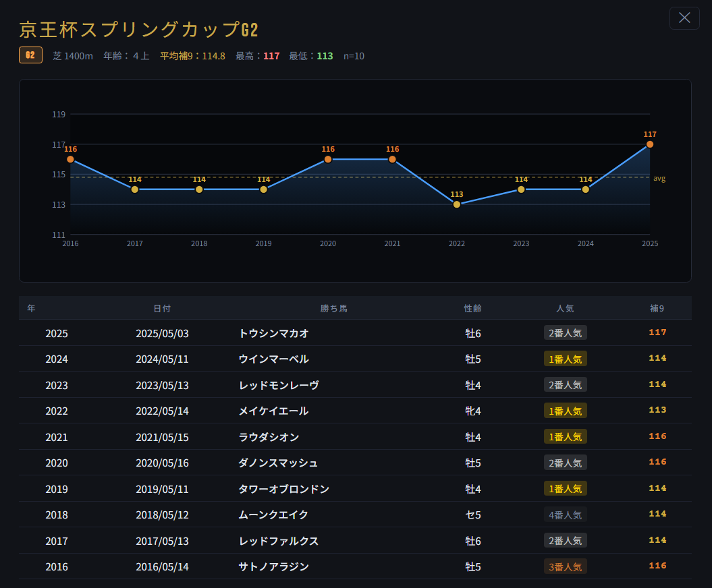Click 1番人気 badge in 2021 row
Screen dimensions: 712x588
click(x=565, y=437)
